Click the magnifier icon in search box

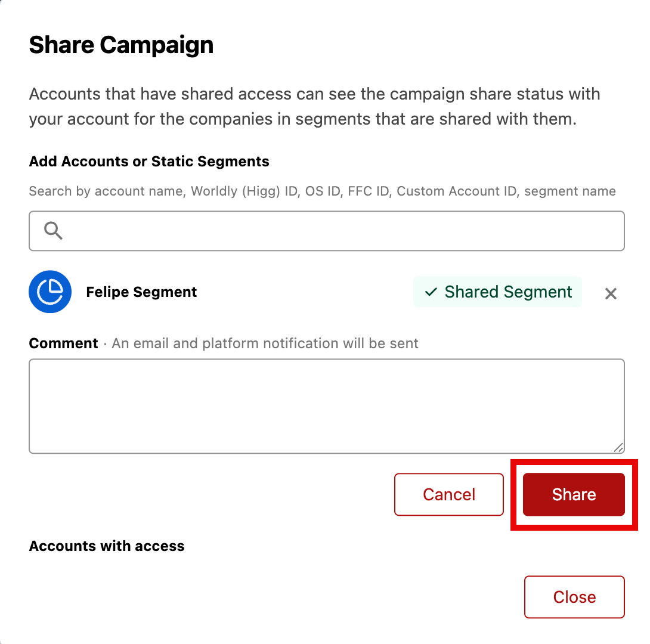(x=54, y=231)
